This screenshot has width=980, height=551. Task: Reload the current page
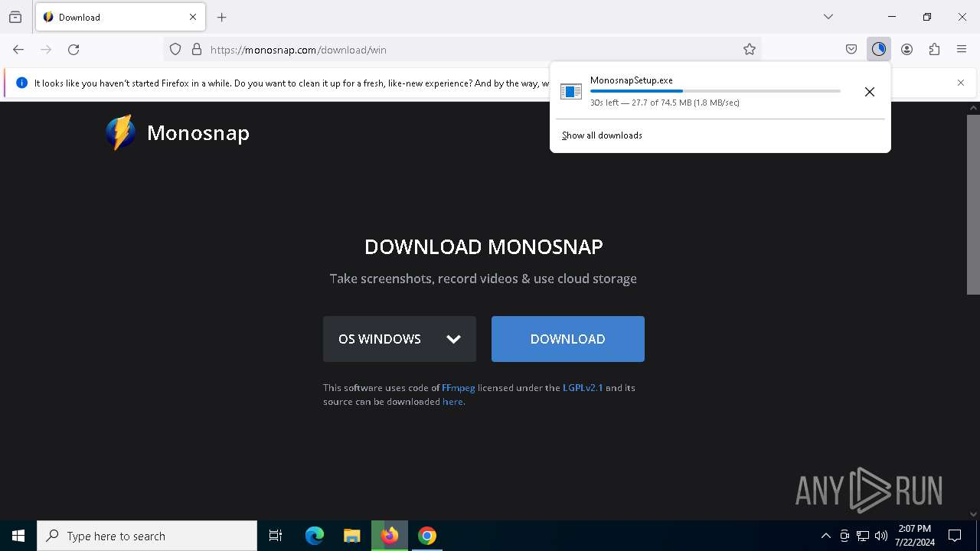[x=73, y=50]
